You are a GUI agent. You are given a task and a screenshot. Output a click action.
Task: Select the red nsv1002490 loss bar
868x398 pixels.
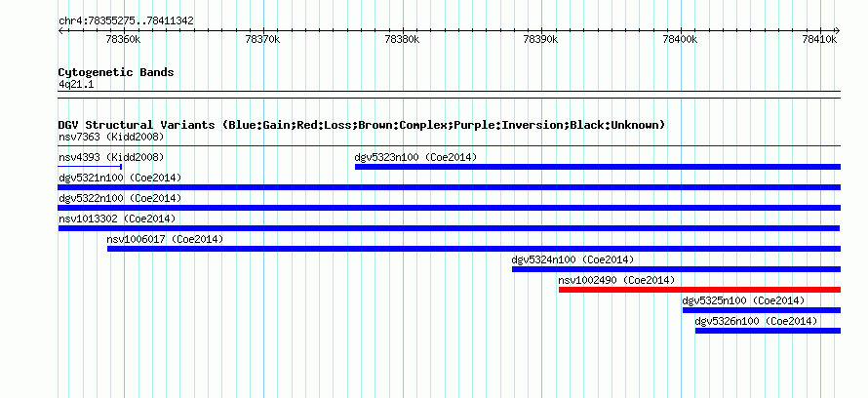[699, 290]
